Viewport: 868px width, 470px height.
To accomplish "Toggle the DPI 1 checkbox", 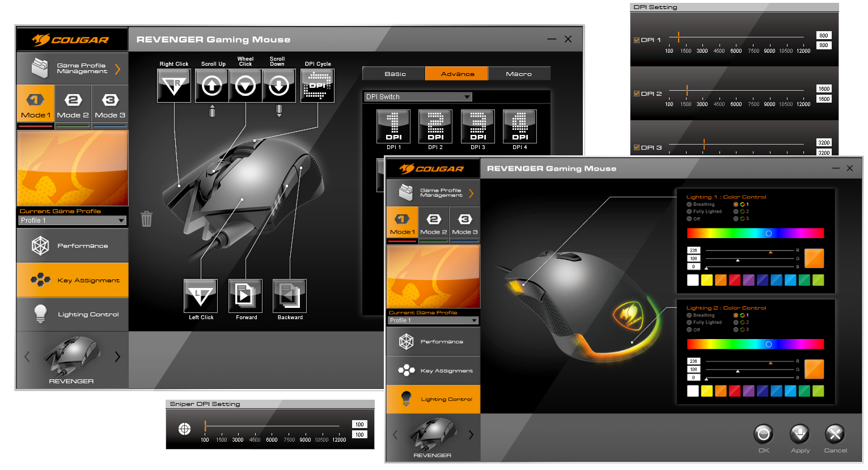I will click(637, 40).
